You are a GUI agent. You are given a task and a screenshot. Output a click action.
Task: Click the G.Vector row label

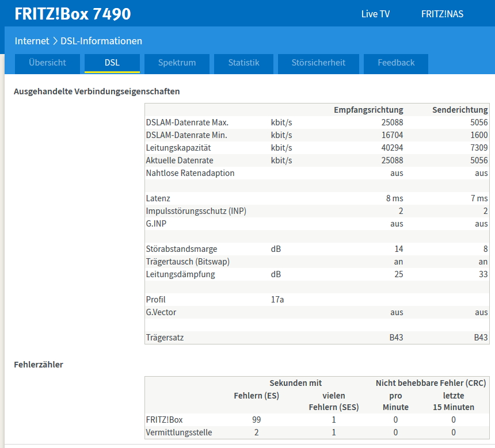[x=161, y=312]
